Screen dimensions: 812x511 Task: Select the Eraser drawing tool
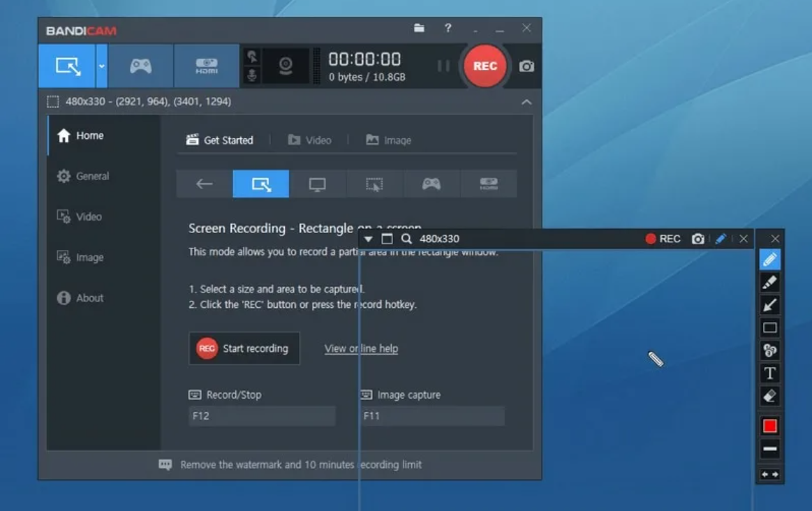click(769, 396)
